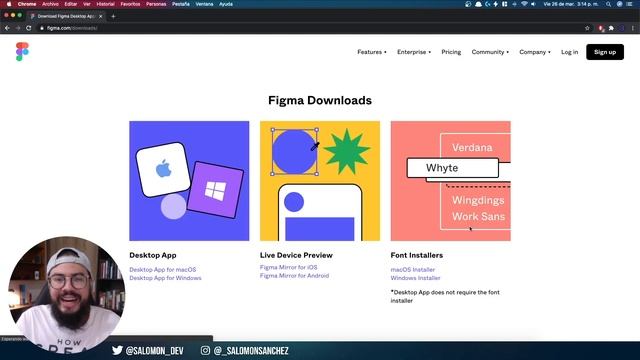
Task: Click the @_SALOMONSANCHEZ Instagram handle
Action: pyautogui.click(x=251, y=351)
